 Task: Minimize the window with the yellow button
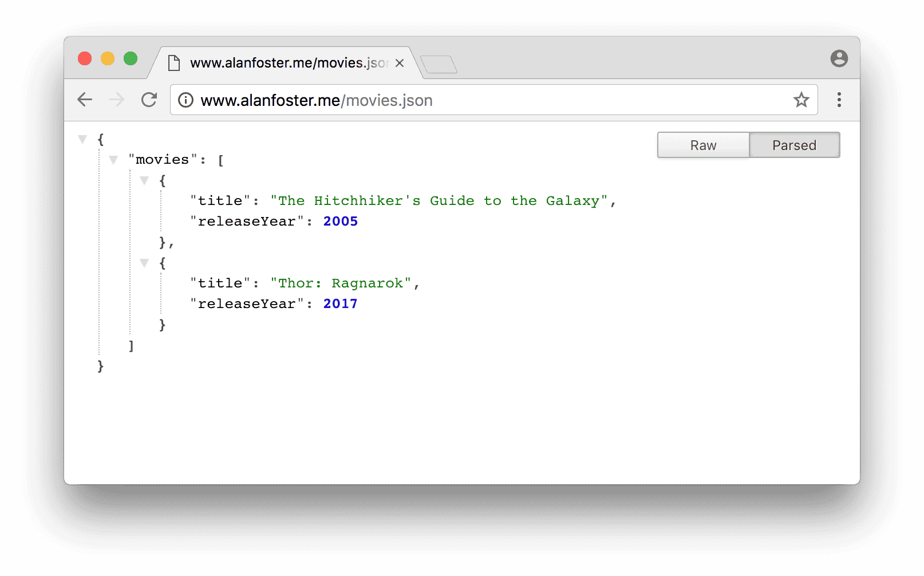coord(108,58)
